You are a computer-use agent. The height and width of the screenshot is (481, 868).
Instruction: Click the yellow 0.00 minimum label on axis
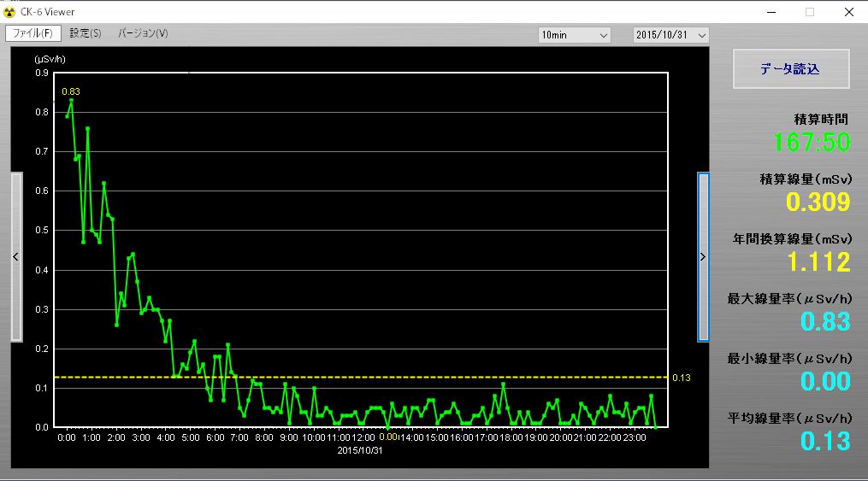click(388, 437)
